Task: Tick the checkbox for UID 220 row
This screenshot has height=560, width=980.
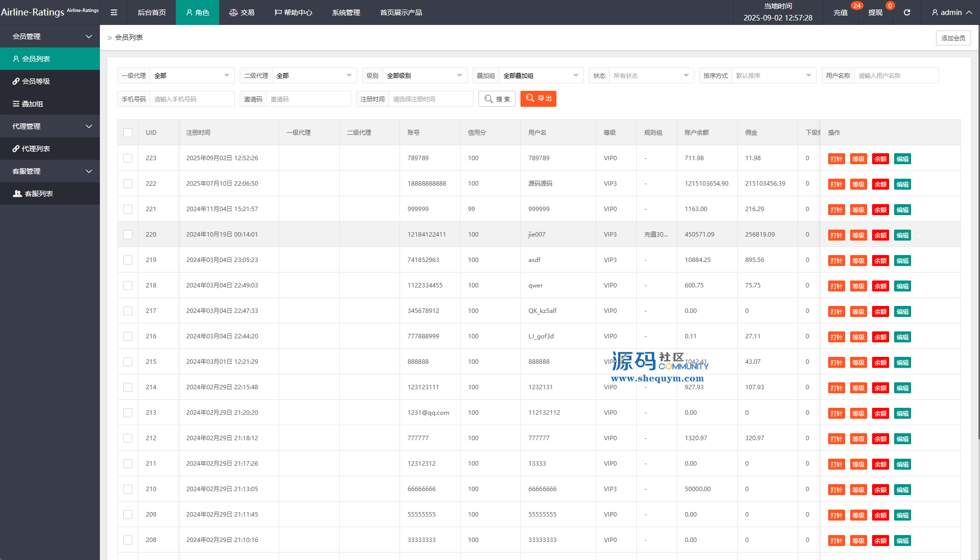Action: [128, 235]
